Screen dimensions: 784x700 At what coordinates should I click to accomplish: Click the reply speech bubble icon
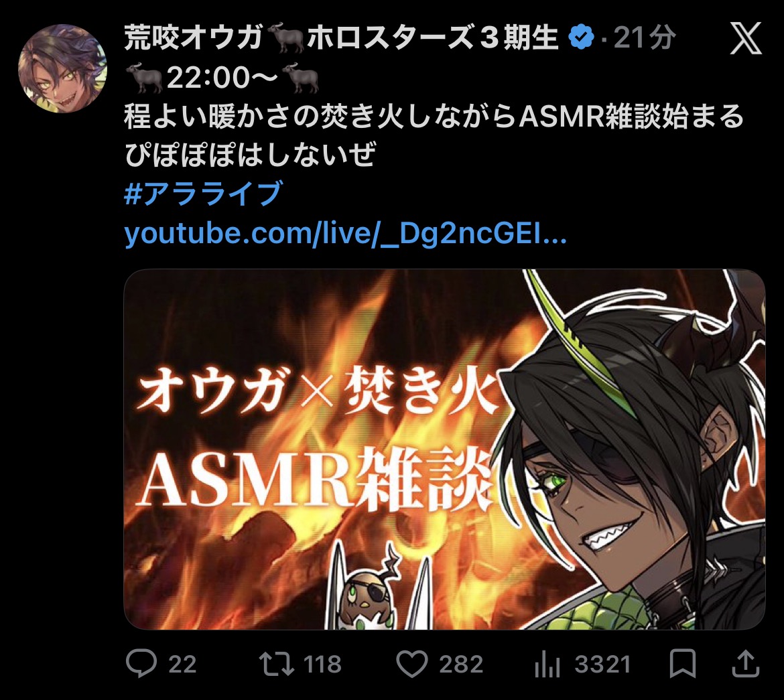point(141,664)
